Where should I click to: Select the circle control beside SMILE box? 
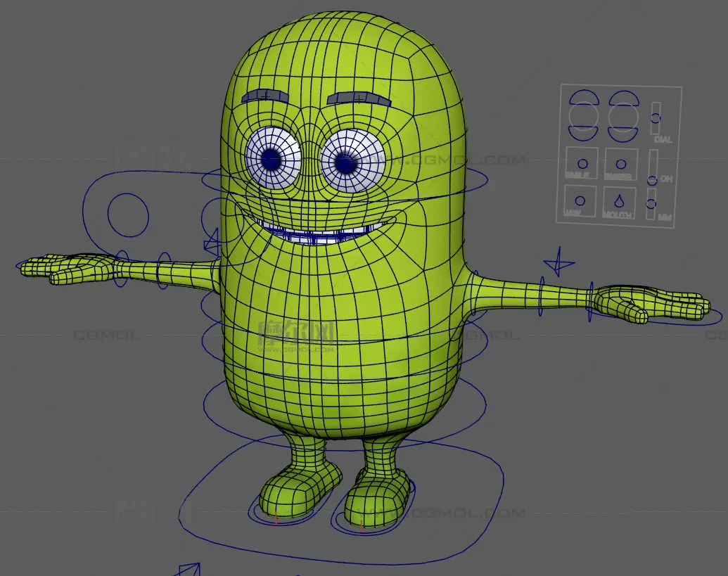coord(621,164)
